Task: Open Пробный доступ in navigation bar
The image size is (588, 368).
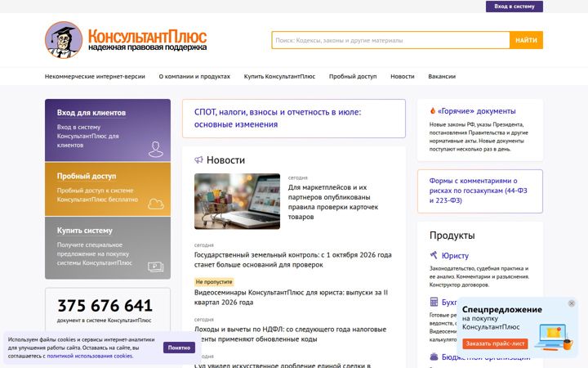Action: tap(353, 76)
